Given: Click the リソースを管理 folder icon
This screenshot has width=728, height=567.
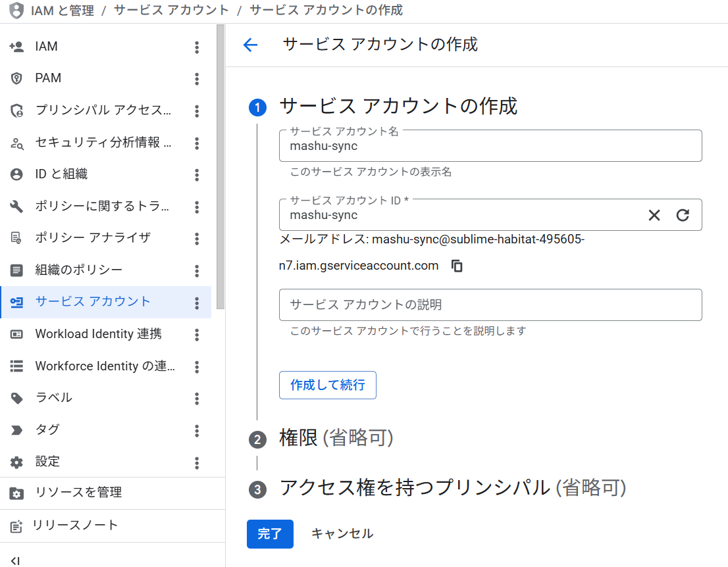Looking at the screenshot, I should (16, 493).
